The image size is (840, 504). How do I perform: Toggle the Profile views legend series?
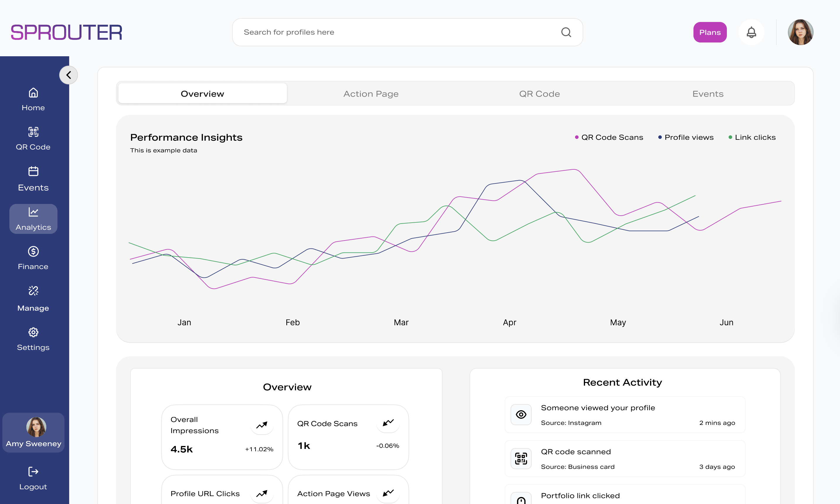tap(686, 137)
